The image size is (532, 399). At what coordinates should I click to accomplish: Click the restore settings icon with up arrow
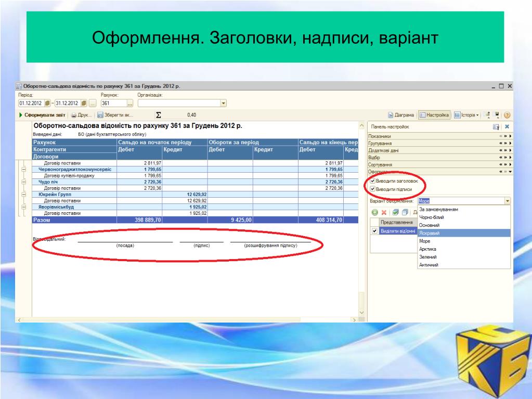coord(487,115)
